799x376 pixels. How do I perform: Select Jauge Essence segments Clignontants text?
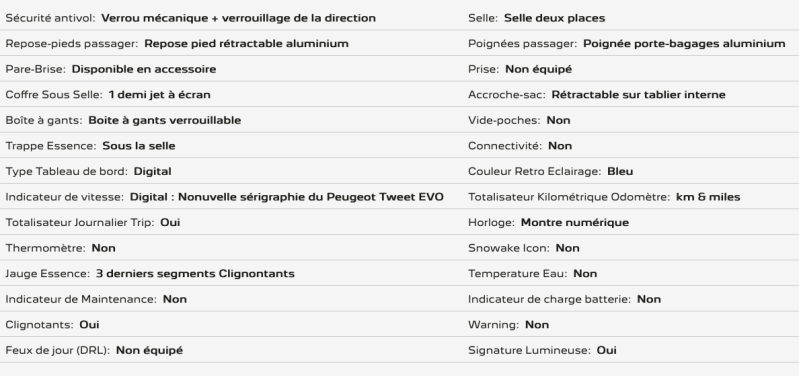click(195, 274)
